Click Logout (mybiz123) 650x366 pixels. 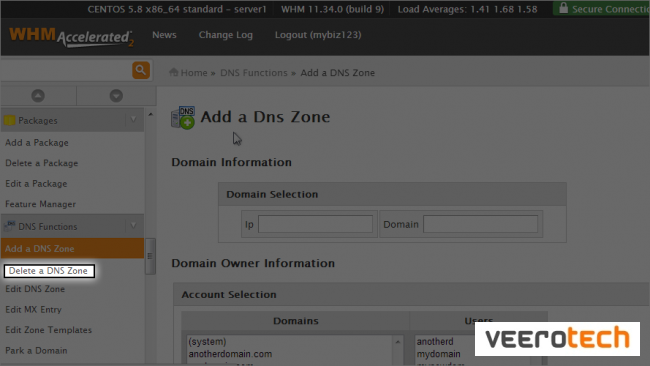(x=318, y=35)
